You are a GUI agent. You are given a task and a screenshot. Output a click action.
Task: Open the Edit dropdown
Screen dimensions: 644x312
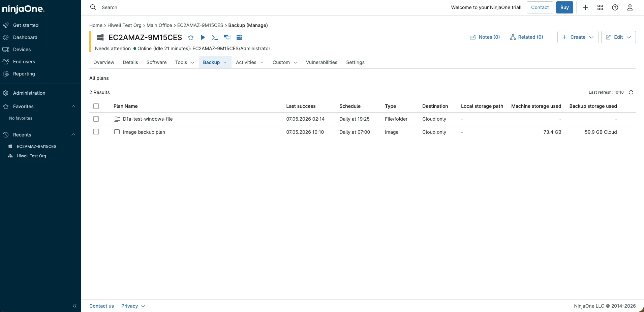click(618, 37)
